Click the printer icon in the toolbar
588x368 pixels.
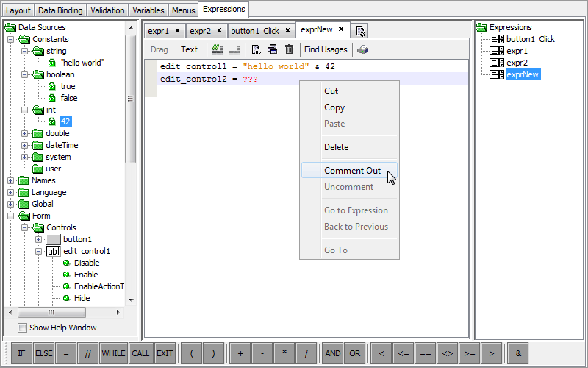coord(363,49)
